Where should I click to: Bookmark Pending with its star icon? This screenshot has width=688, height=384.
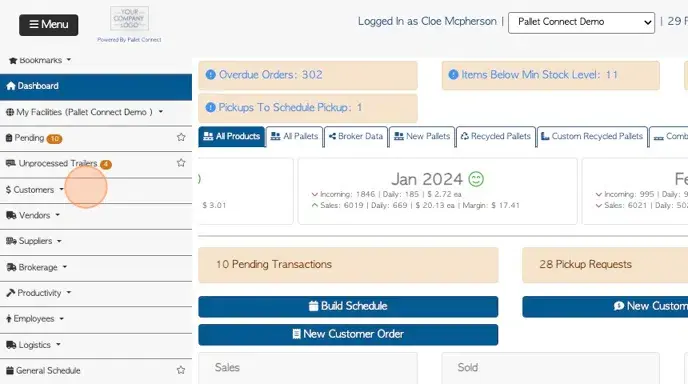[181, 137]
